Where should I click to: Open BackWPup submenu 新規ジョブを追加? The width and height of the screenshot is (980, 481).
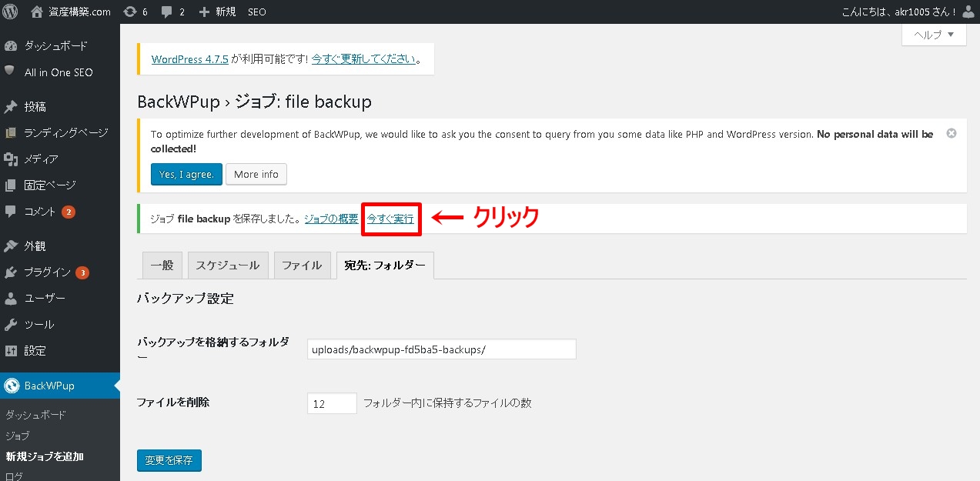coord(45,456)
